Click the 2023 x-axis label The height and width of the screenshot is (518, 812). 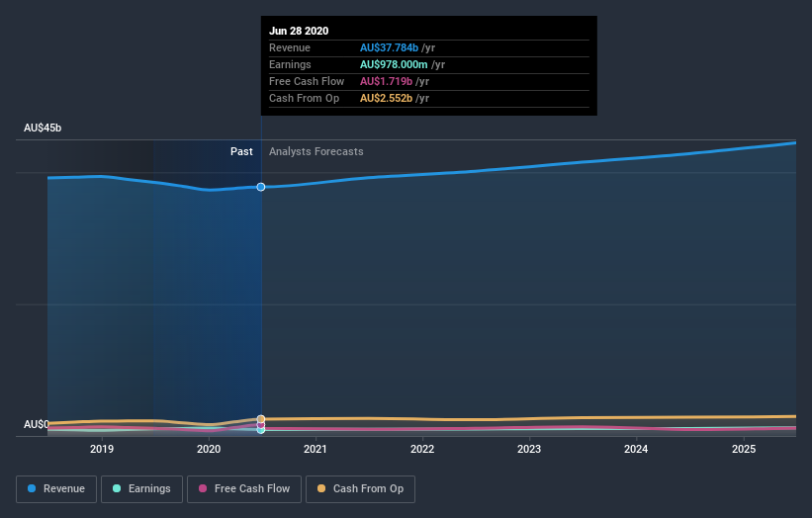529,449
